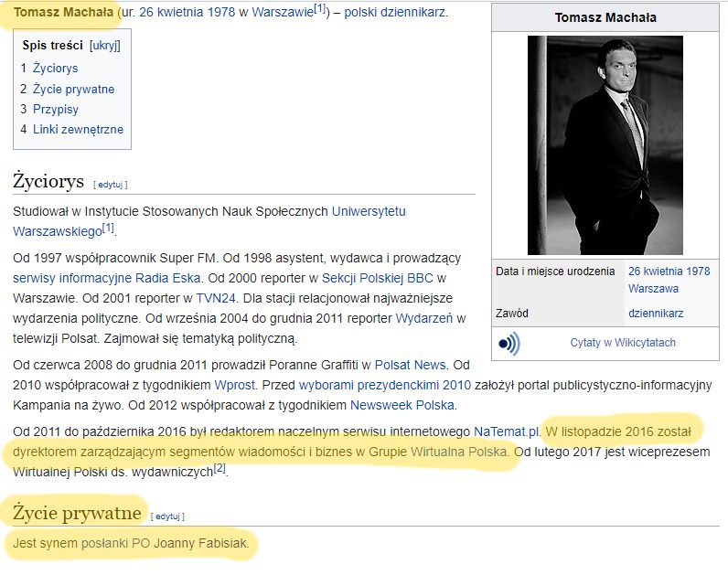
Task: Go to Przypisy in table of contents
Action: click(56, 109)
